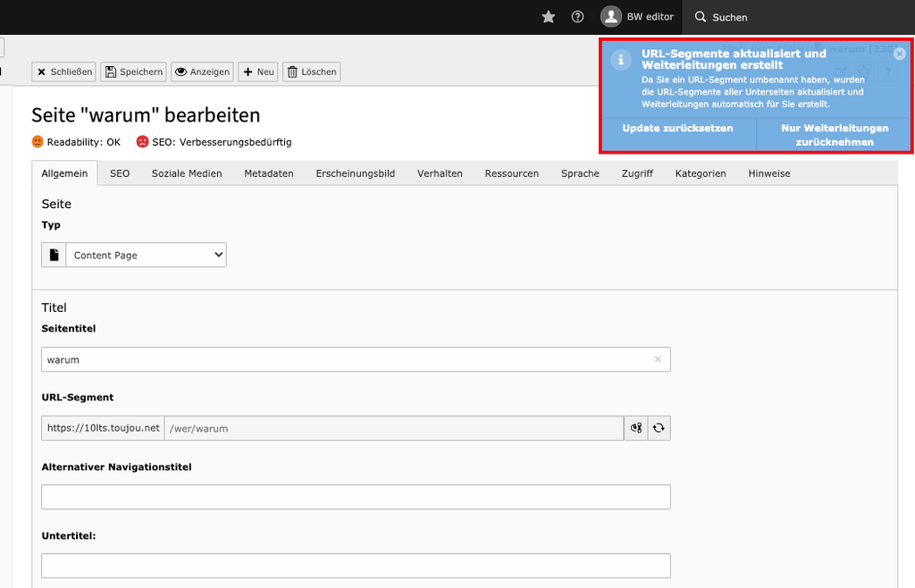Open the Metadaten tab
This screenshot has width=915, height=588.
(x=269, y=173)
